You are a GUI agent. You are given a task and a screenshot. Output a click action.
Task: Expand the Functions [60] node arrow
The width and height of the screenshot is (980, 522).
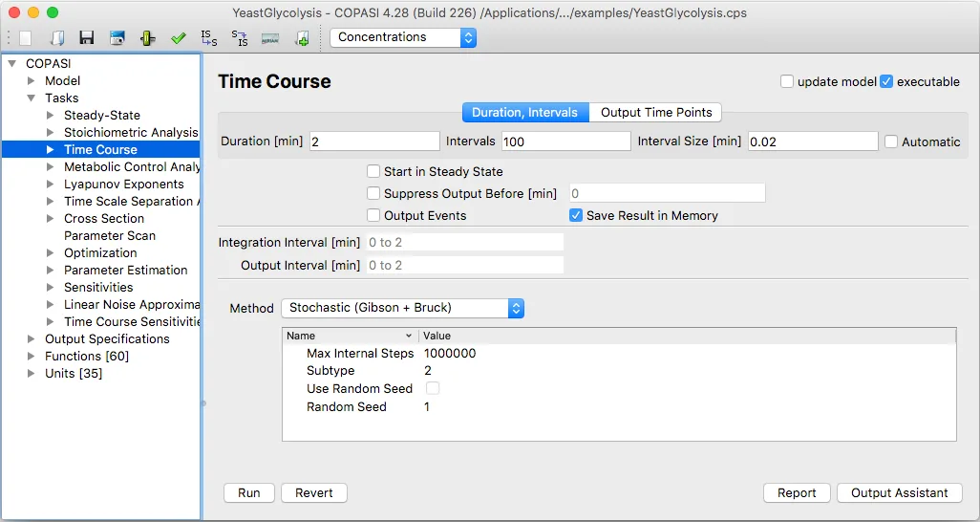(x=31, y=357)
